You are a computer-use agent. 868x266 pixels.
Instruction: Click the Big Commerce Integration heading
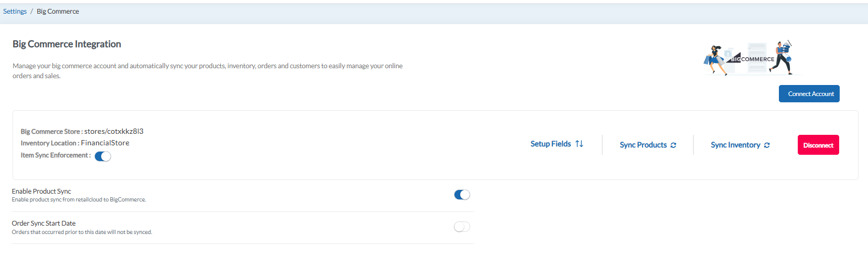(x=67, y=44)
